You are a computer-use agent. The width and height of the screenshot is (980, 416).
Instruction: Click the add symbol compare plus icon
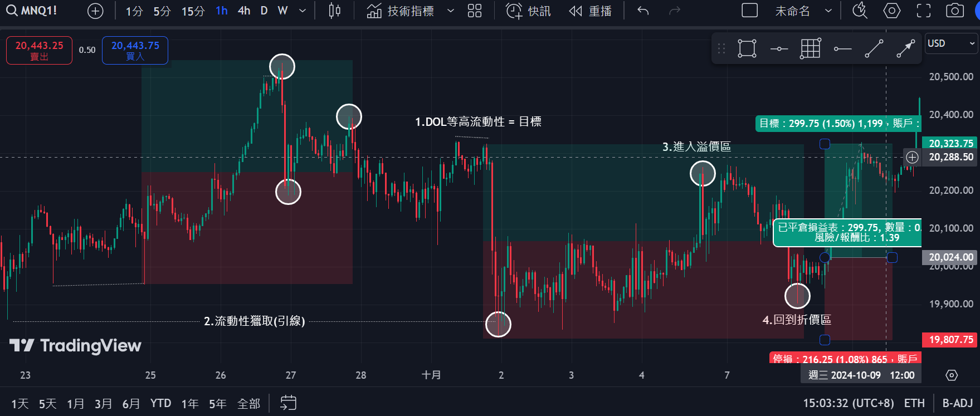(x=95, y=11)
